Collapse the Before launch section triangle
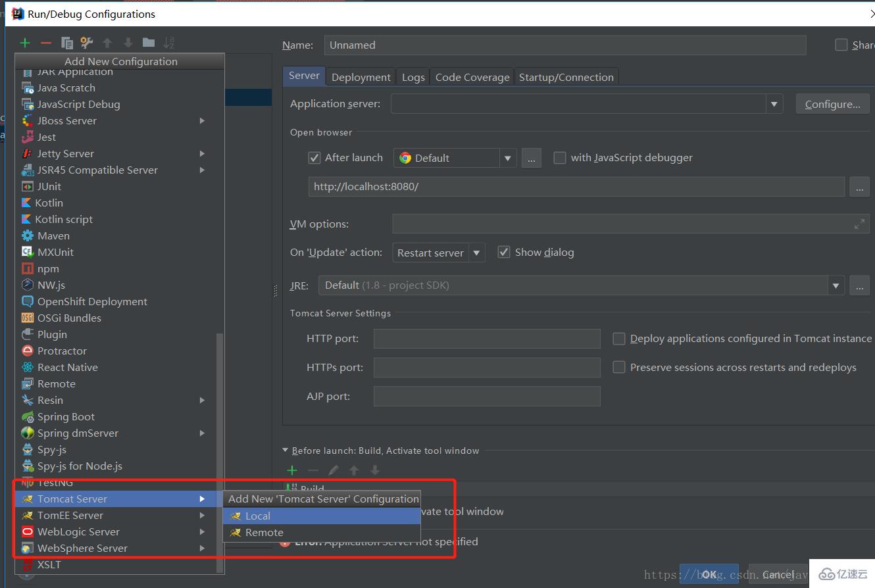 (x=286, y=451)
